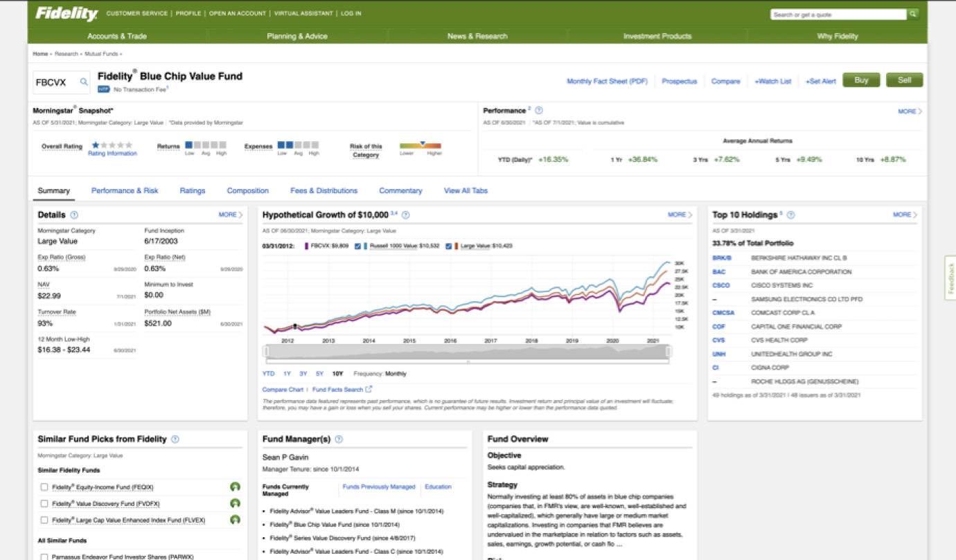Click the search magnifier inside the FBCVX ticker box
The image size is (956, 560).
pos(83,81)
